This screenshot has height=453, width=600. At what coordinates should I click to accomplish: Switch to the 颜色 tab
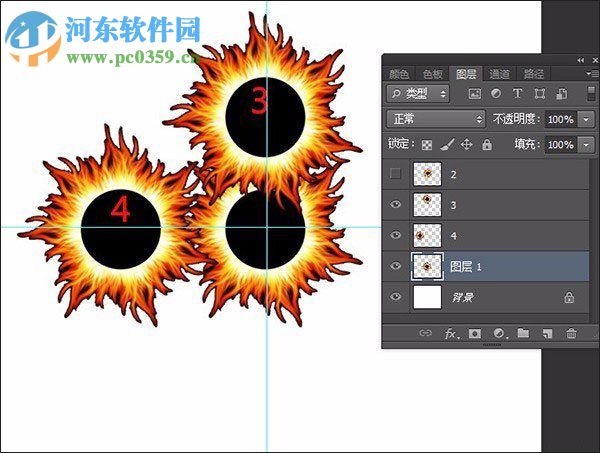[x=399, y=73]
